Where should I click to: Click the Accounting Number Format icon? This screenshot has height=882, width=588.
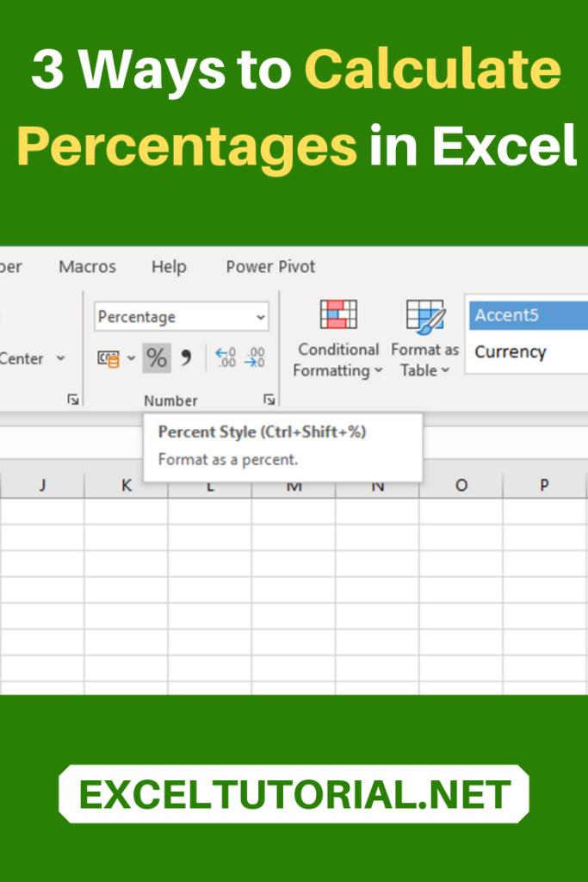coord(108,358)
